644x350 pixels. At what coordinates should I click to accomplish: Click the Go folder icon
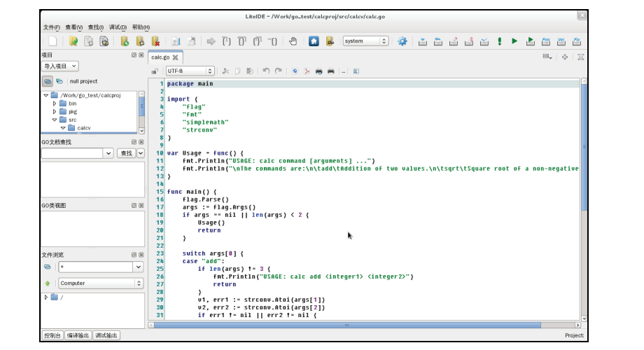pyautogui.click(x=330, y=41)
